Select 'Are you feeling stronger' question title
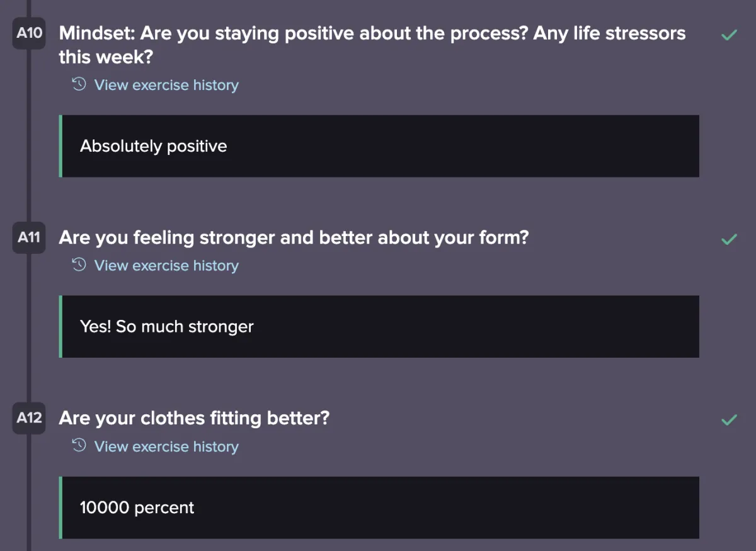The height and width of the screenshot is (551, 756). coord(294,238)
